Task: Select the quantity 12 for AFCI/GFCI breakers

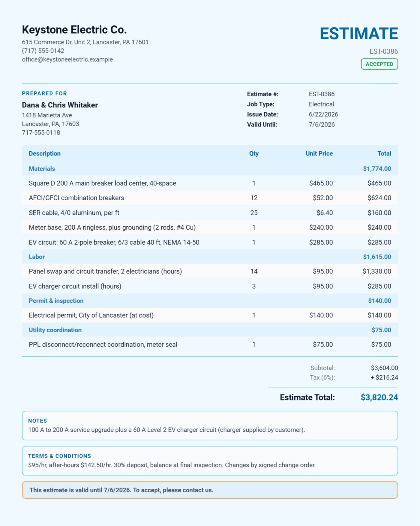Action: point(254,198)
